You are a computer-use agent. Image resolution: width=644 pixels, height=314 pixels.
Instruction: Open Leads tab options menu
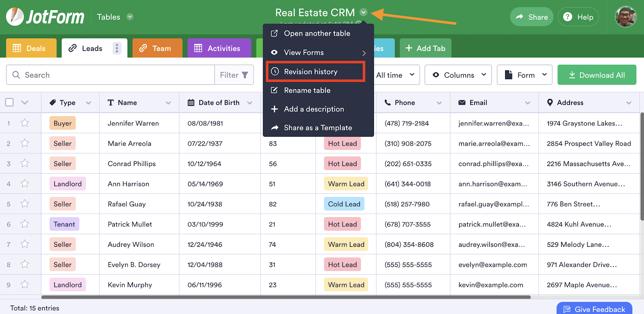117,48
